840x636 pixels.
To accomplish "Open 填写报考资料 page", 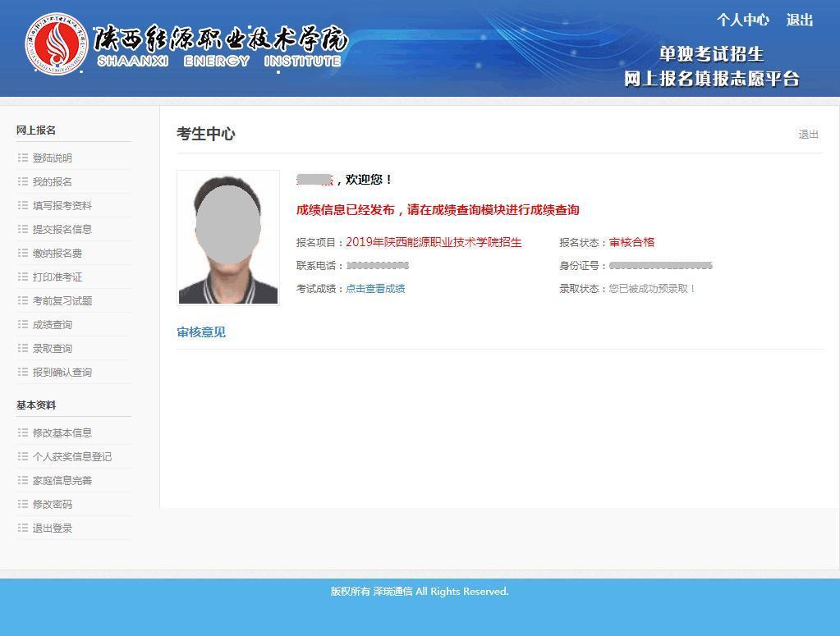I will click(x=62, y=206).
